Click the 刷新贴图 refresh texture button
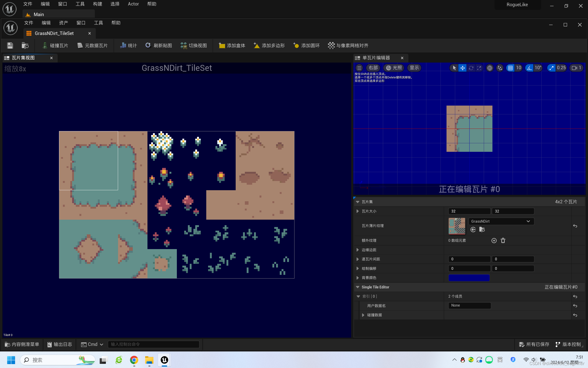 tap(159, 46)
